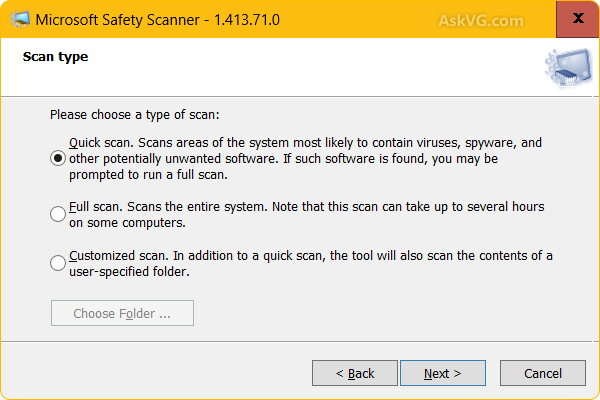Go to previous step with Back button

(355, 373)
